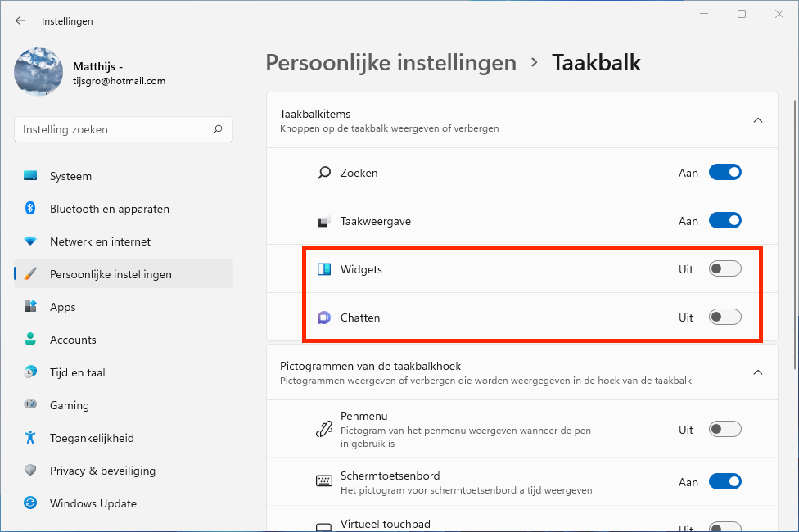
Task: Switch on the Chatten toggle
Action: (x=725, y=318)
